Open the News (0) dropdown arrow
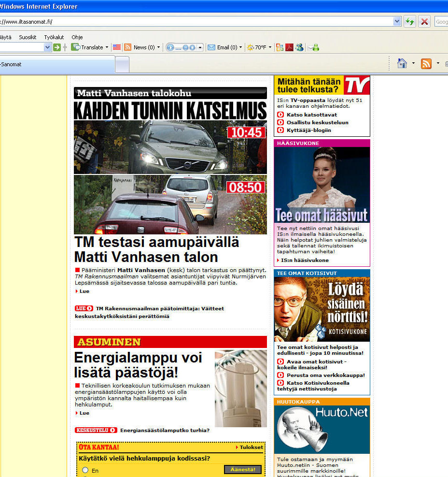 tap(158, 47)
